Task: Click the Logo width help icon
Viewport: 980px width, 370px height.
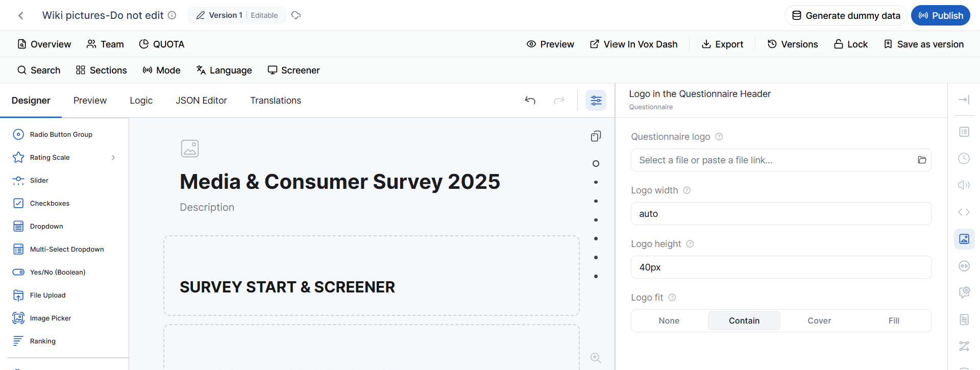Action: [687, 190]
